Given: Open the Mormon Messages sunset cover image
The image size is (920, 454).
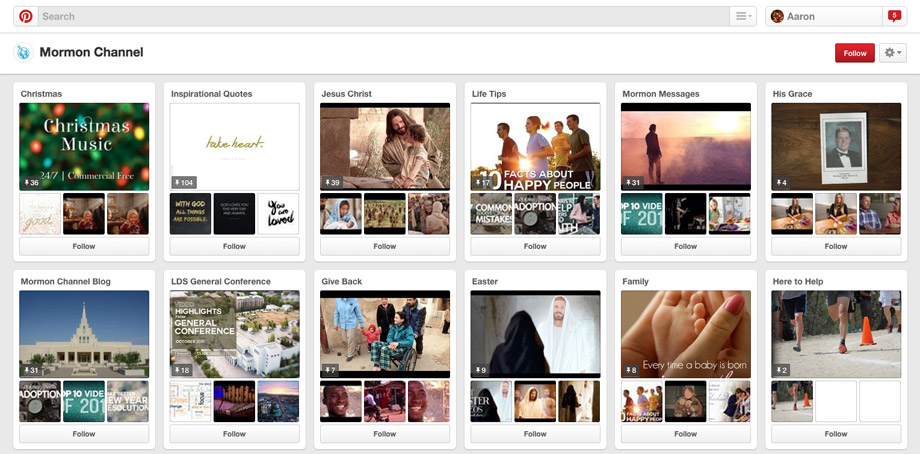Looking at the screenshot, I should [686, 147].
